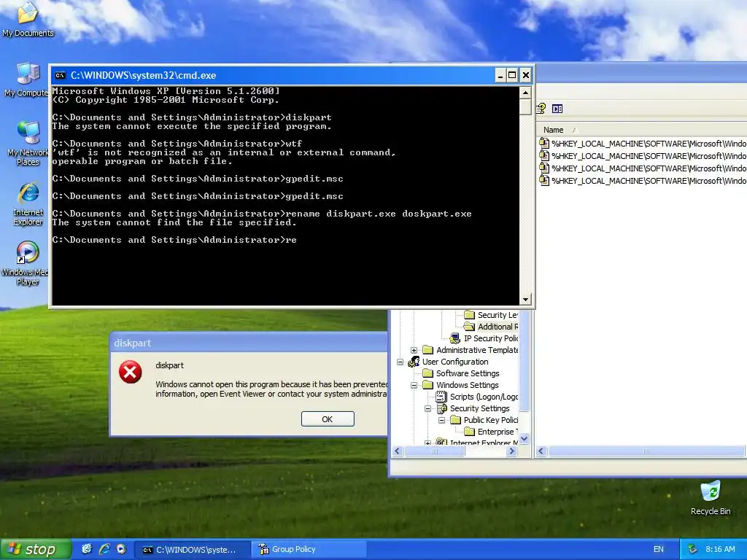747x560 pixels.
Task: Toggle the console tree pane toolbar icon
Action: 557,109
